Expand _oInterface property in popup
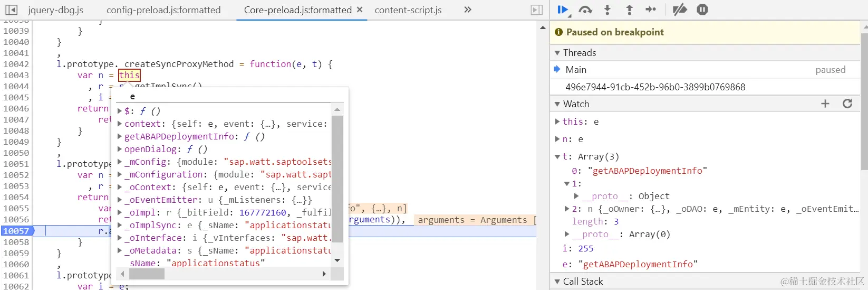The image size is (868, 290). click(x=120, y=238)
